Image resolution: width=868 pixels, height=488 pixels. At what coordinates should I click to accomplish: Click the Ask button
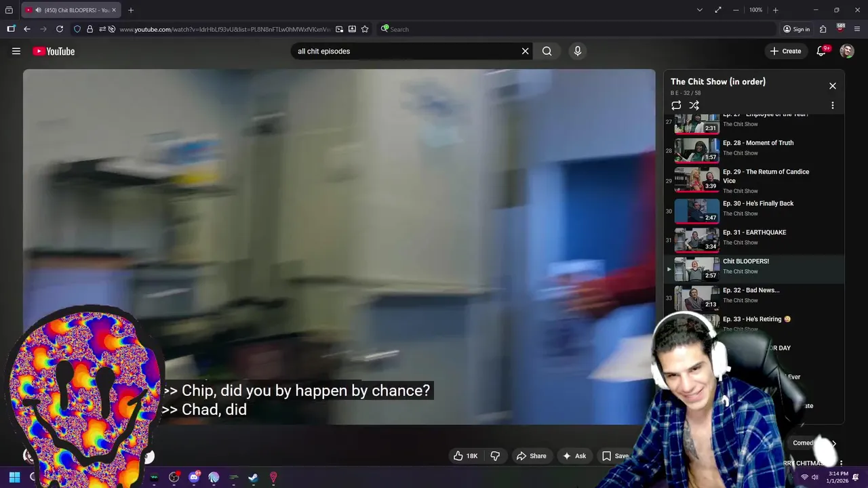pyautogui.click(x=574, y=456)
